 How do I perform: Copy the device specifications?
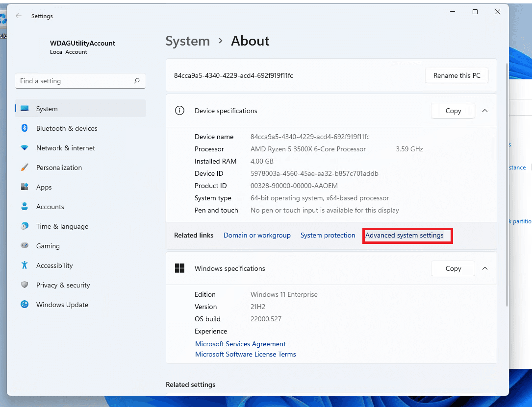coord(453,111)
